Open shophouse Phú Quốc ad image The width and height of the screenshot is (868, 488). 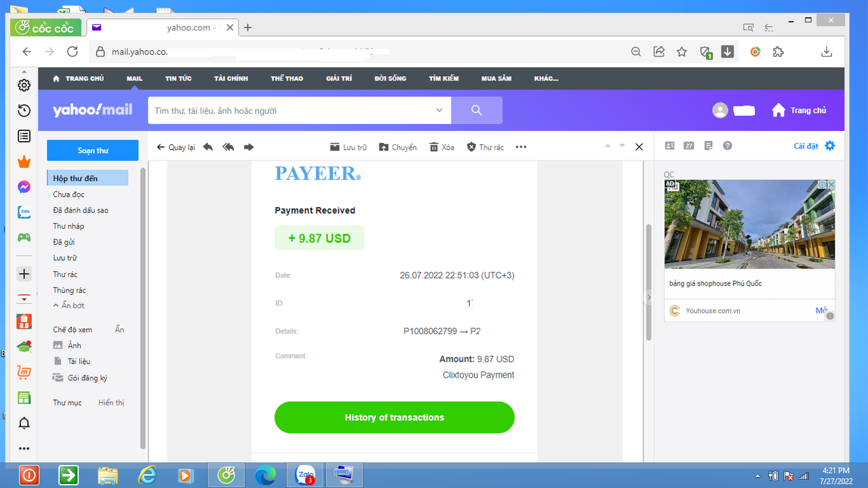(x=749, y=224)
